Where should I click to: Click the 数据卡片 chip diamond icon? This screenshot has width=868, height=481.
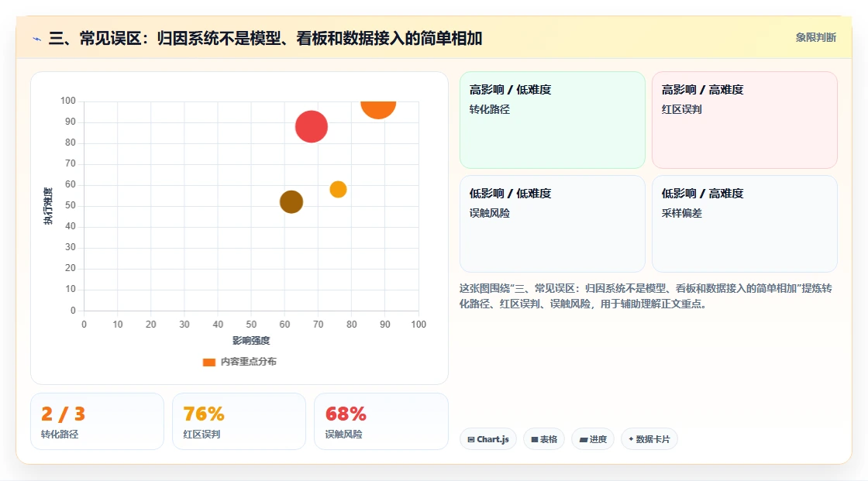tap(631, 439)
